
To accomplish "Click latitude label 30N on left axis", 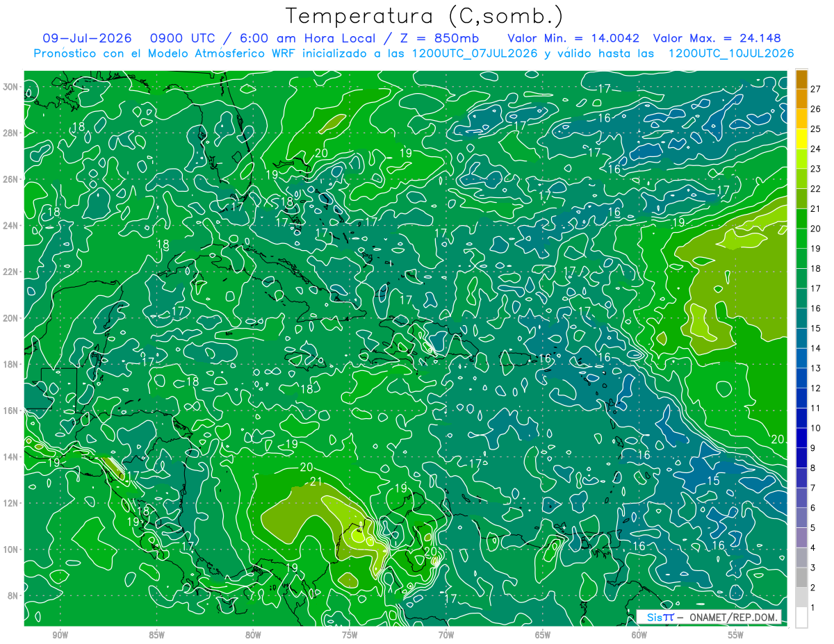I will click(10, 87).
